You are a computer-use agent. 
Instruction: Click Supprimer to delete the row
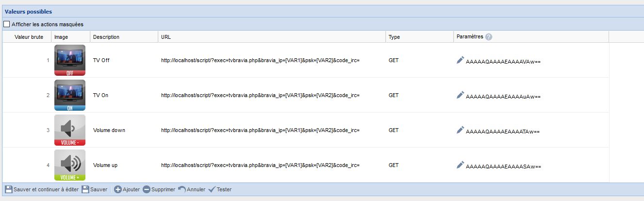tap(159, 189)
